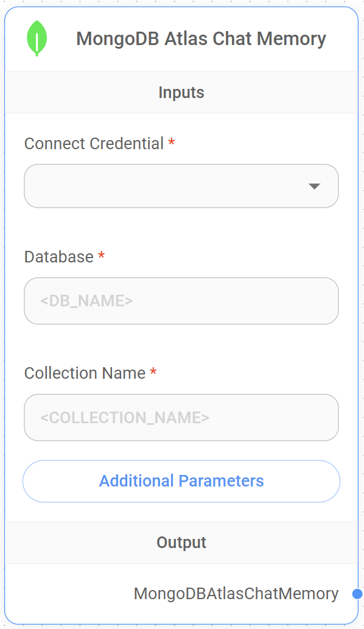
Task: Click the DB_NAME placeholder field
Action: pos(181,300)
